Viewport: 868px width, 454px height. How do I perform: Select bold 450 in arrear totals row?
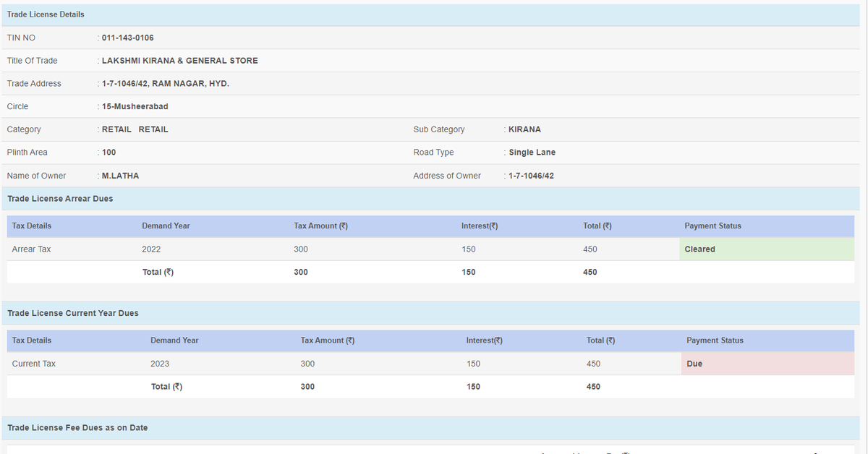click(590, 272)
